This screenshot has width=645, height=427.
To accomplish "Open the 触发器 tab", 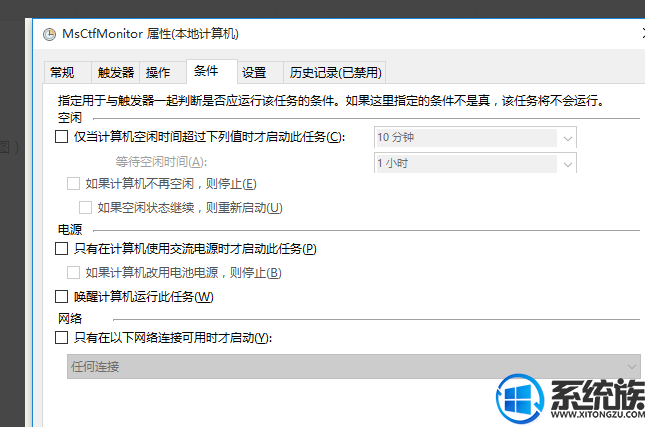I will point(116,72).
